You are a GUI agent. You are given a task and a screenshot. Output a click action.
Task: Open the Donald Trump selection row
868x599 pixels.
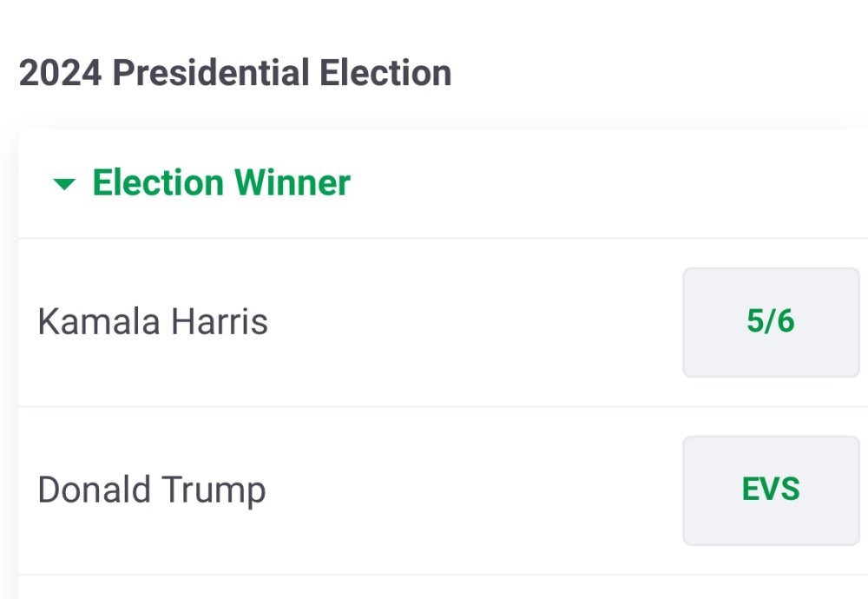click(347, 490)
